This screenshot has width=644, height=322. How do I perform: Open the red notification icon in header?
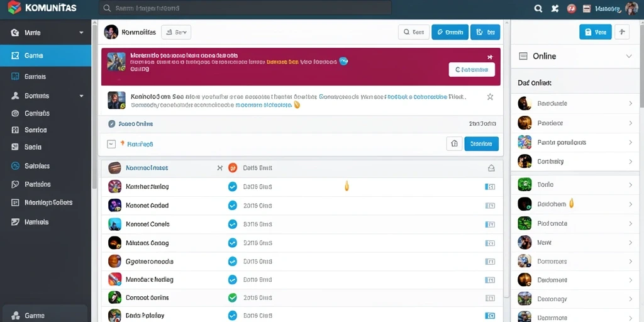(571, 9)
